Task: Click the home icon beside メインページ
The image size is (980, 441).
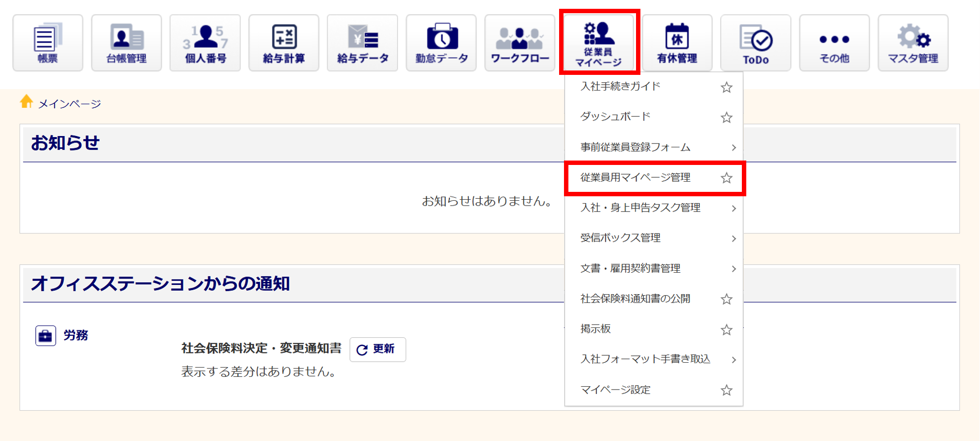Action: tap(26, 102)
